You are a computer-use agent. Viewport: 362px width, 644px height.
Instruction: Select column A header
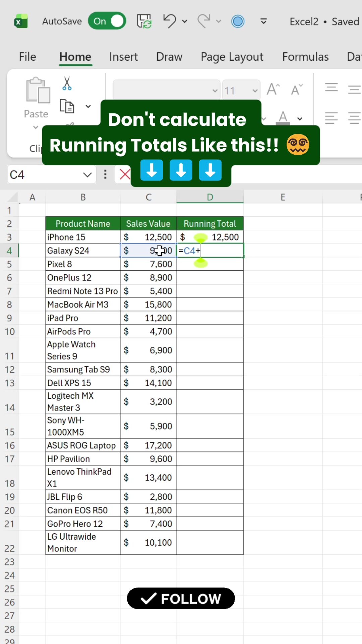[33, 197]
